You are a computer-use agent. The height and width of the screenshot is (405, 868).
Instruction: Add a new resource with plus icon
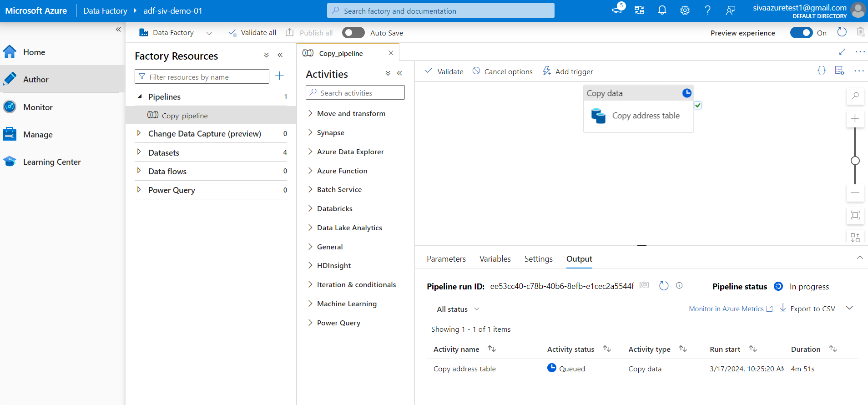click(x=280, y=76)
